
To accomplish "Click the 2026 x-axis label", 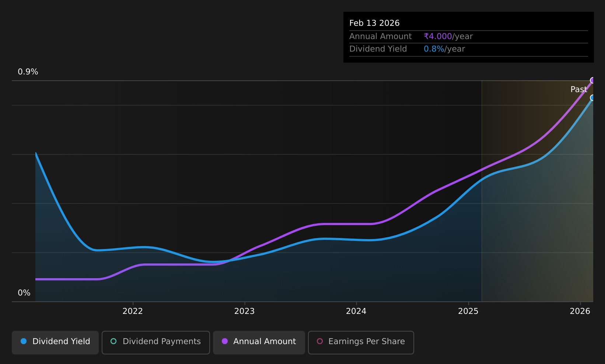I will (x=580, y=311).
